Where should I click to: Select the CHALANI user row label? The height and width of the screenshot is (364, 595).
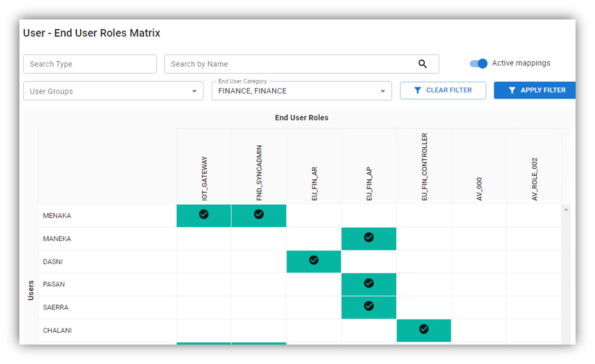(x=57, y=331)
